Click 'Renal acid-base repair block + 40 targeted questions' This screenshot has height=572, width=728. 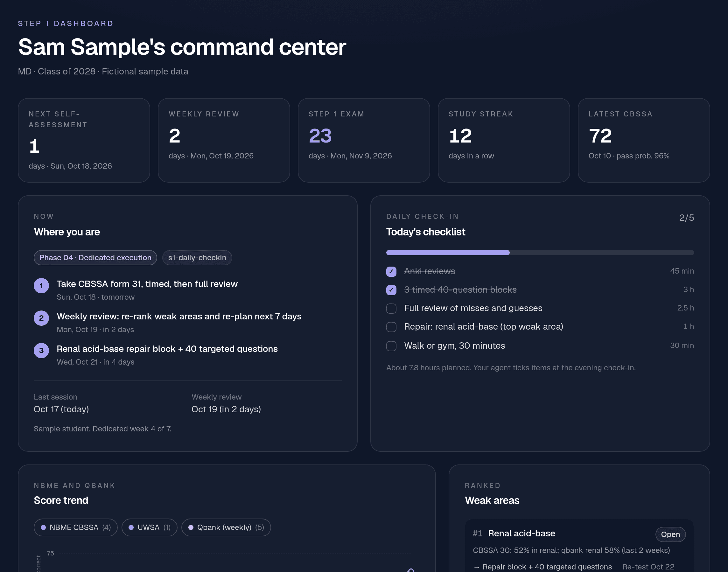167,349
